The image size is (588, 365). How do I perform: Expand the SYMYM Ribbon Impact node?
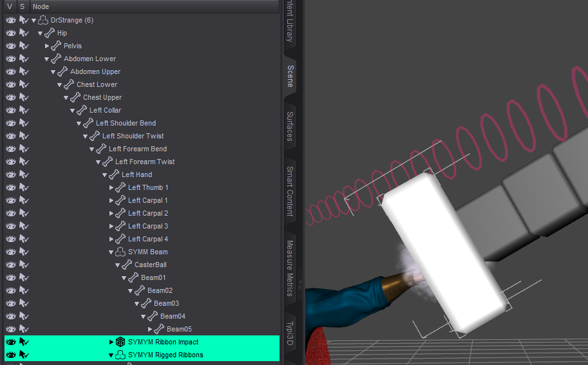pos(111,342)
